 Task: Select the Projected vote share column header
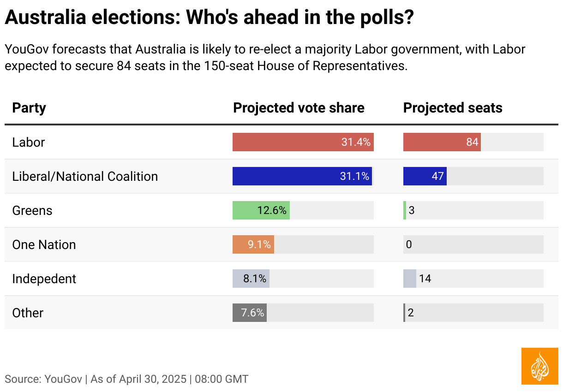(x=299, y=108)
